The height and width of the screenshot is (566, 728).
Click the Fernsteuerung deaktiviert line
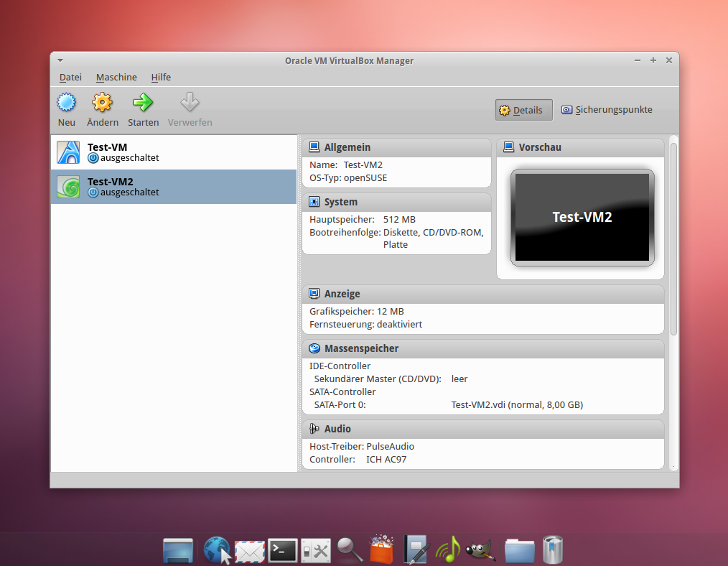(366, 325)
